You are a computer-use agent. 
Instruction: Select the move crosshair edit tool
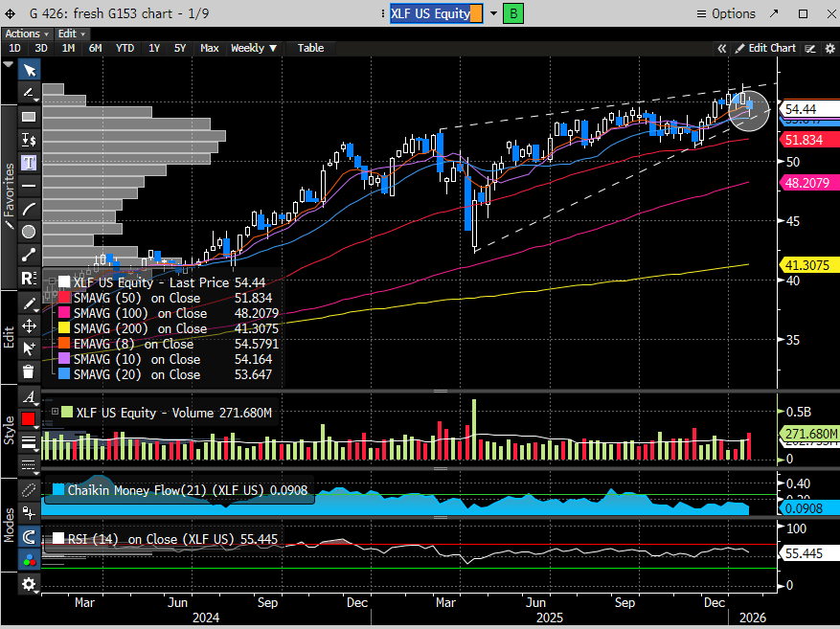tap(29, 326)
